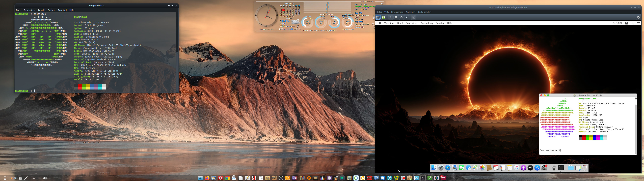Image resolution: width=644 pixels, height=181 pixels.
Task: Show the VM hardware details view
Action: (384, 17)
